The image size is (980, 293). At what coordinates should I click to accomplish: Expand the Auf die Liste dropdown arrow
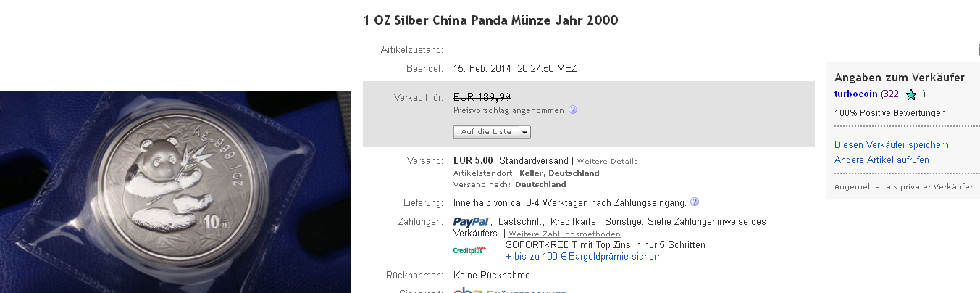pos(524,132)
